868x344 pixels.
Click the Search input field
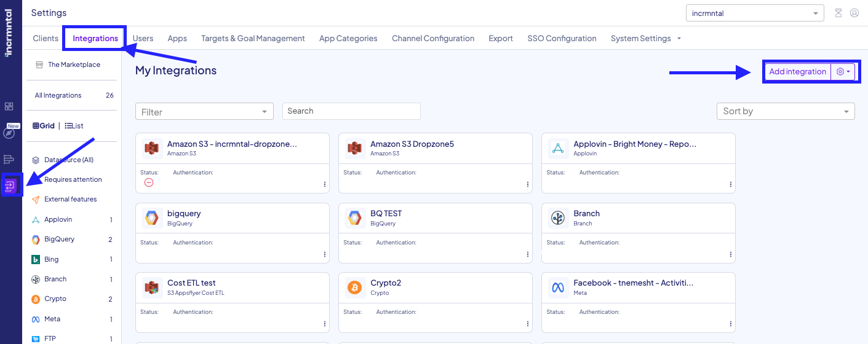coord(351,111)
